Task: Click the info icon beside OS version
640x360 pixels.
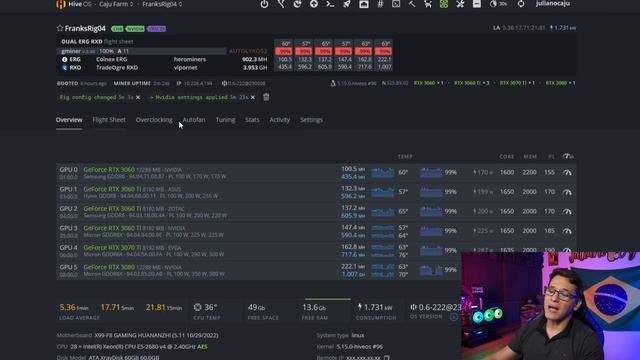Action: (x=453, y=317)
